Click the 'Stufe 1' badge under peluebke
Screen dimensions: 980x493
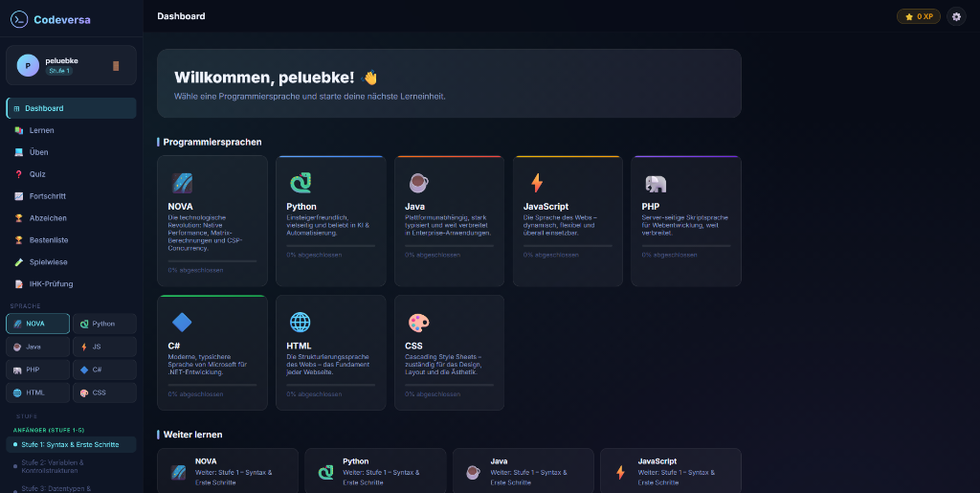coord(58,71)
